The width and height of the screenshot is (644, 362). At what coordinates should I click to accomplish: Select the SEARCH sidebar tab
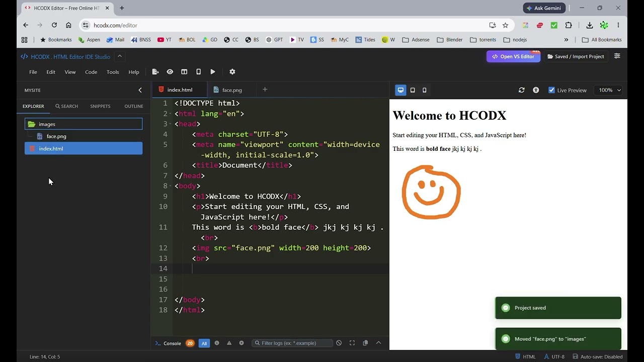(x=66, y=106)
